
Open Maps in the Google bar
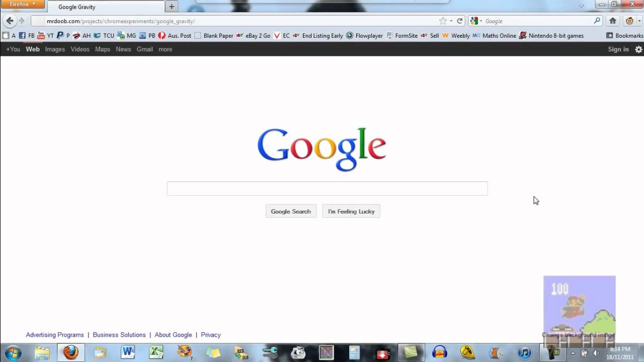coord(103,49)
